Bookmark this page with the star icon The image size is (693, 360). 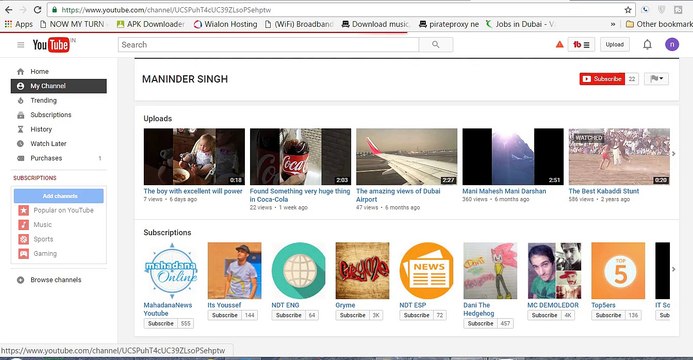pos(628,10)
